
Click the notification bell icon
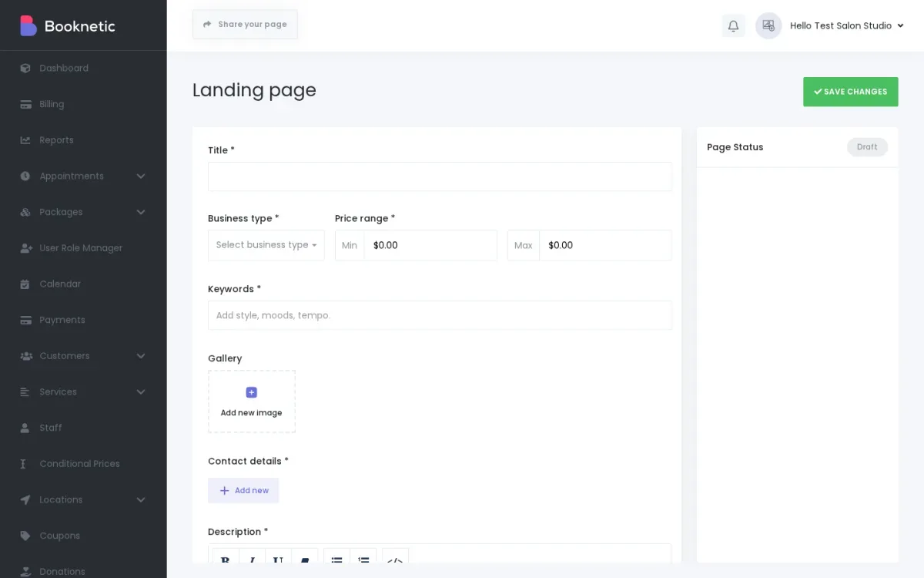click(733, 25)
